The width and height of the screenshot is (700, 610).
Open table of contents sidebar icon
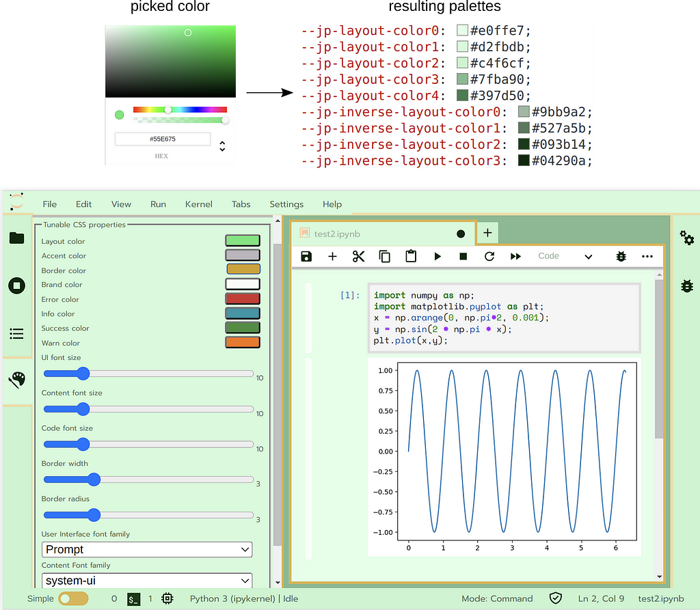[16, 334]
